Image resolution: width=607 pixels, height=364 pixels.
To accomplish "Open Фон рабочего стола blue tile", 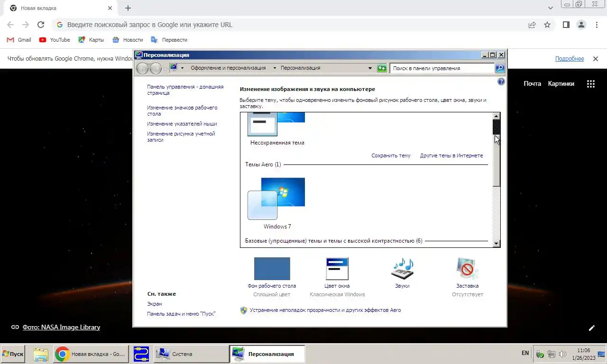I will (x=272, y=269).
